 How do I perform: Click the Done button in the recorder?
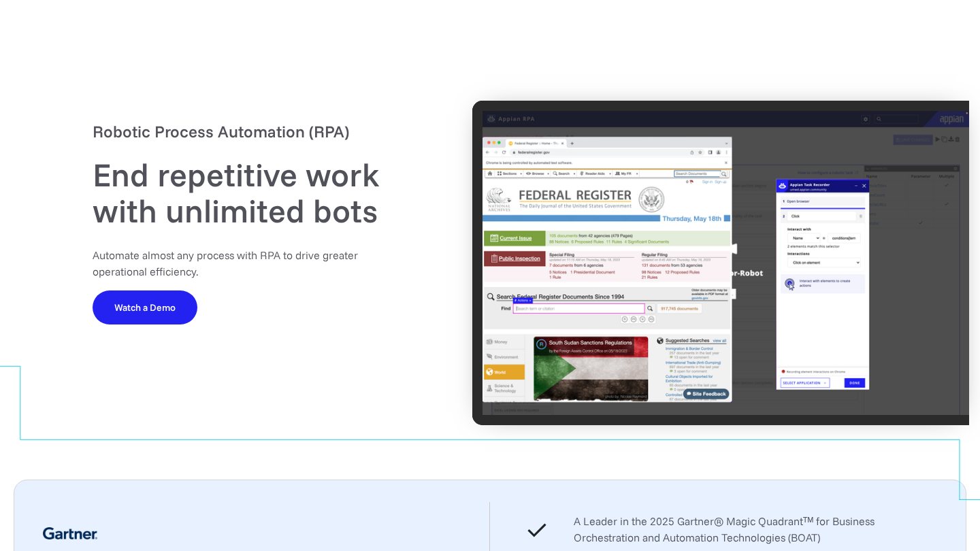coord(855,383)
